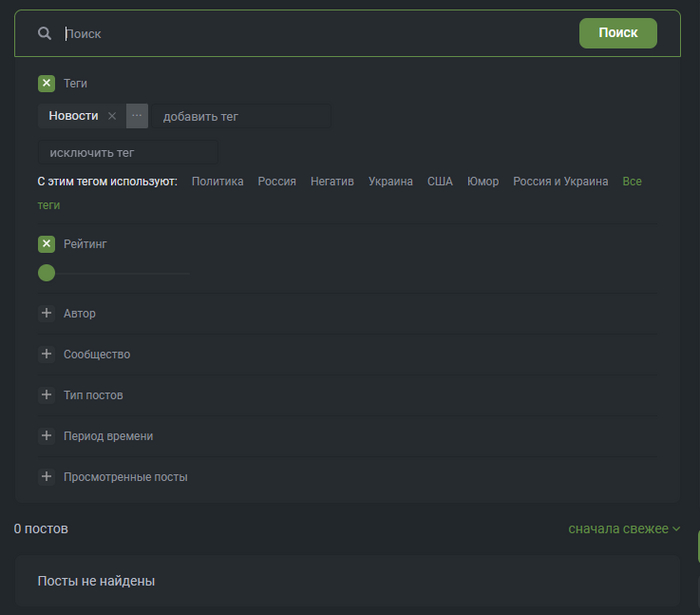Open the Все теги link
The image size is (700, 615).
pyautogui.click(x=631, y=181)
